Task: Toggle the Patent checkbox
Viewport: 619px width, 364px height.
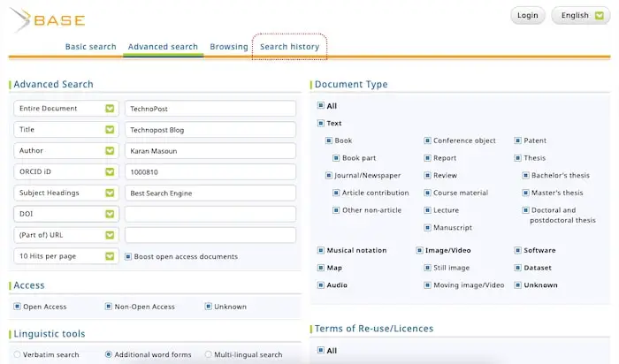Action: coord(517,140)
